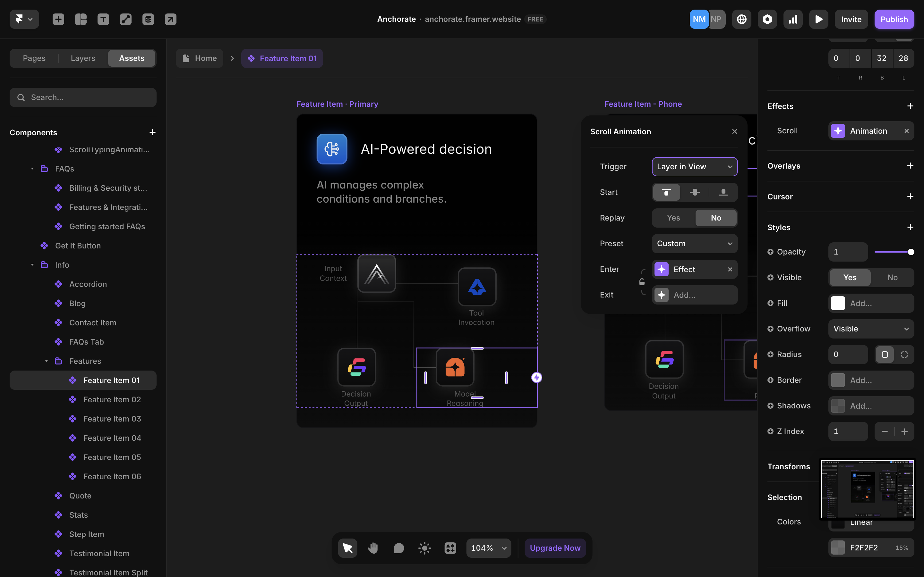The image size is (924, 577).
Task: Click the Upgrade Now button
Action: coord(555,548)
